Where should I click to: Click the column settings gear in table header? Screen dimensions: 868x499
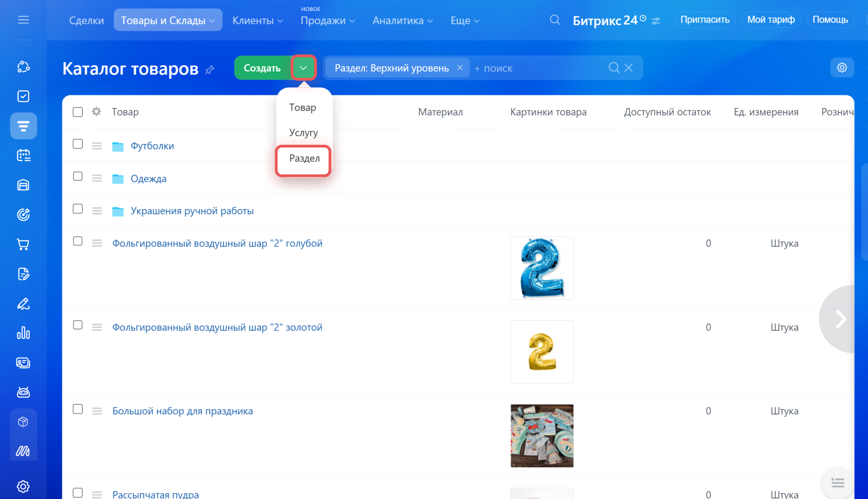pos(96,112)
